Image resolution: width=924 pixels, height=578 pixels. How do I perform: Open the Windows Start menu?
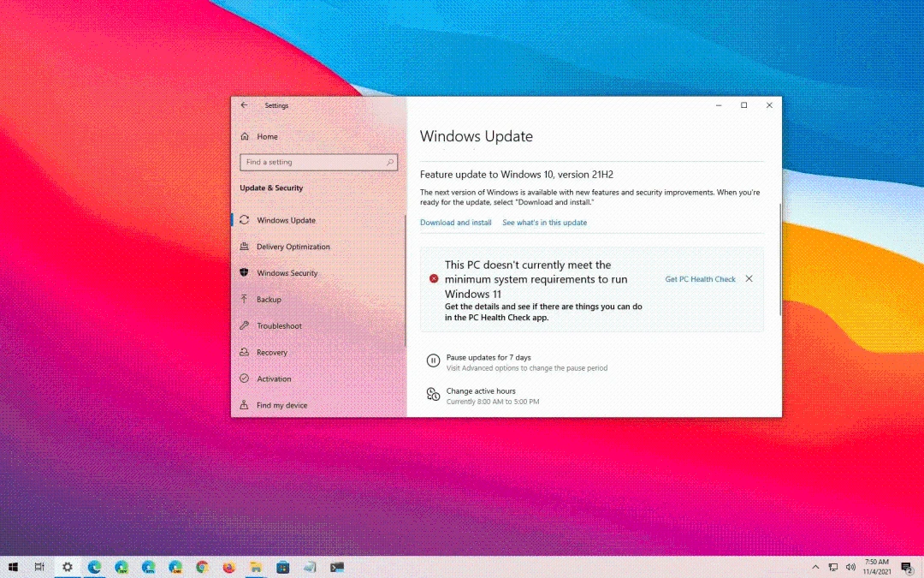click(x=13, y=567)
